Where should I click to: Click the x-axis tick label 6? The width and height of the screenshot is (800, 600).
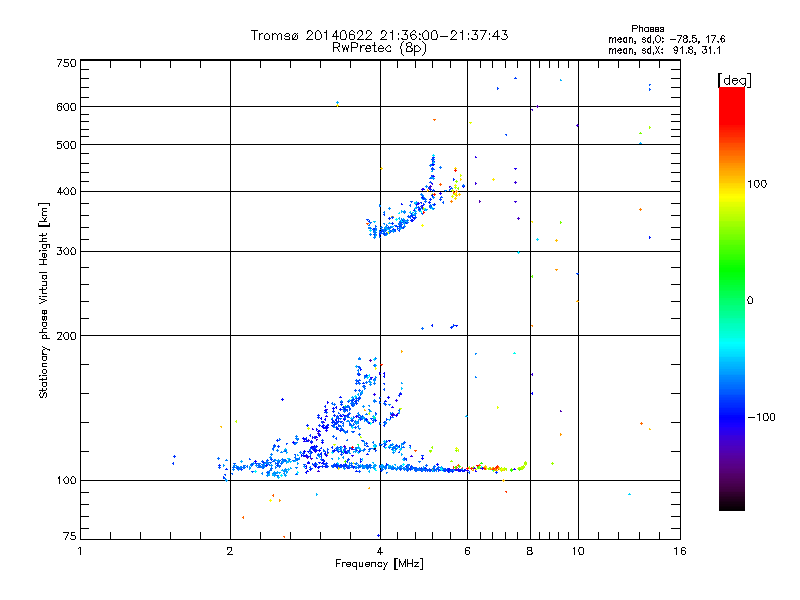[x=467, y=551]
